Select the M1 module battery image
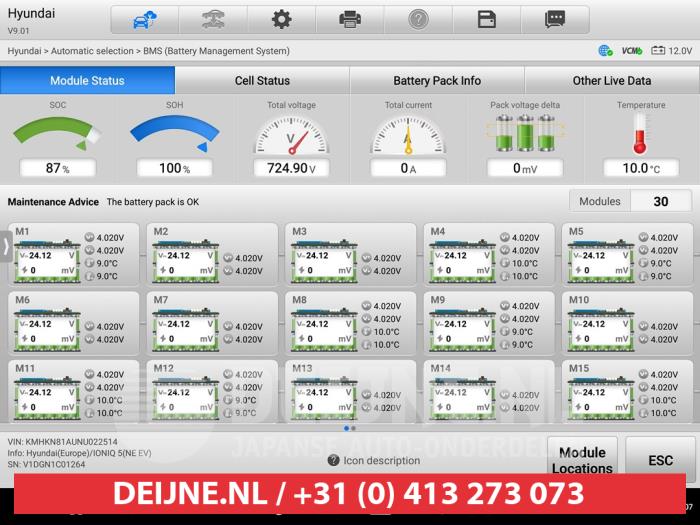The image size is (700, 525). (47, 261)
